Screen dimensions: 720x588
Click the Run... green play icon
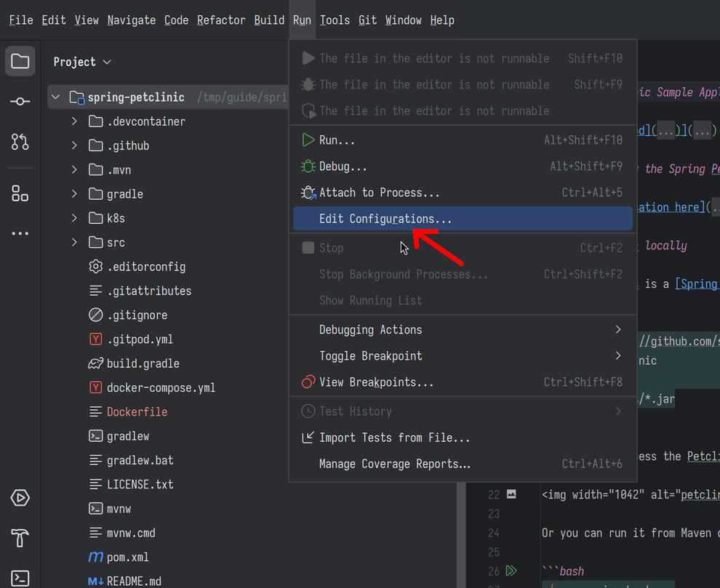[x=308, y=140]
